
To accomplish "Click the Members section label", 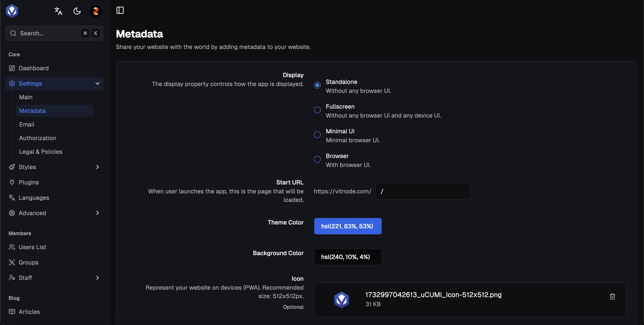I will pyautogui.click(x=20, y=233).
